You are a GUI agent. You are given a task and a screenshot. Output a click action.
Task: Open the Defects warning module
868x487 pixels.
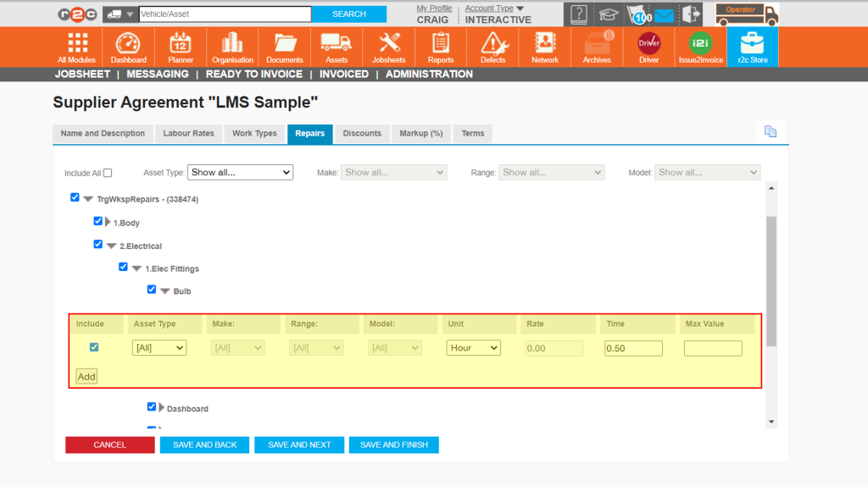492,47
